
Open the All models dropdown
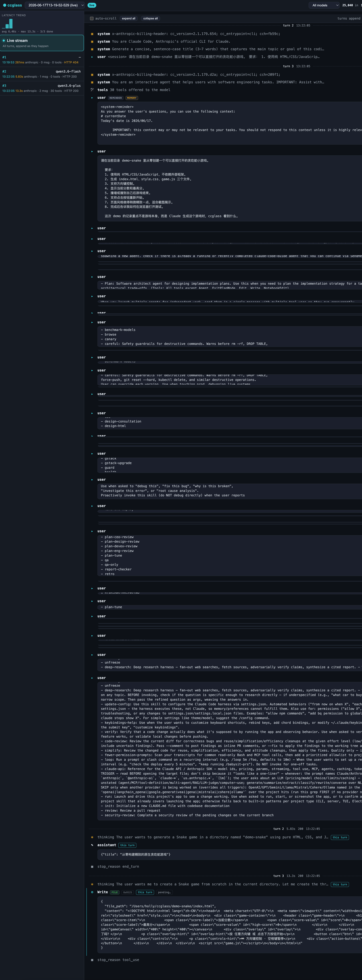(x=324, y=5)
